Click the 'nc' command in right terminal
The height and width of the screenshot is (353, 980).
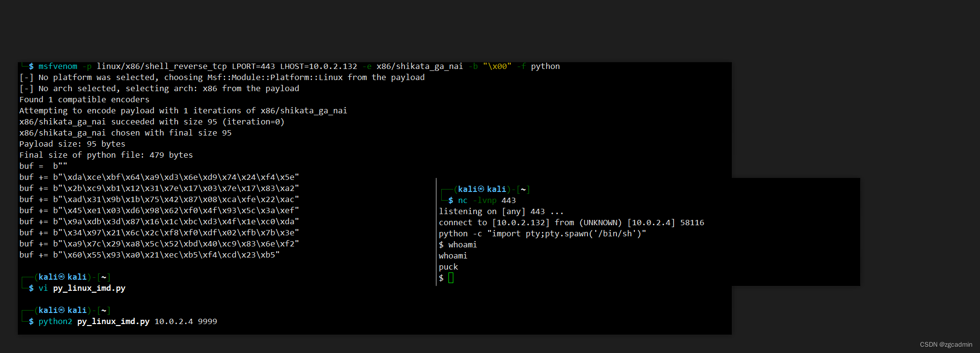463,201
